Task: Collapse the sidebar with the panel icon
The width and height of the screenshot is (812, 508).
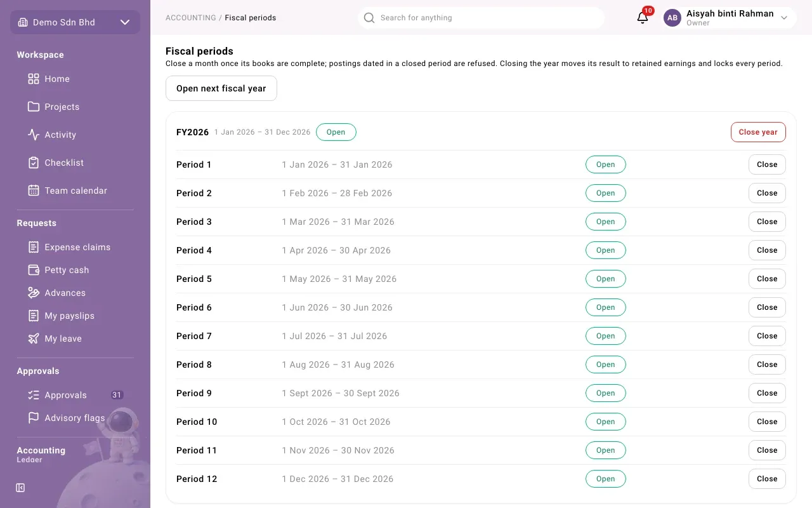Action: point(20,488)
